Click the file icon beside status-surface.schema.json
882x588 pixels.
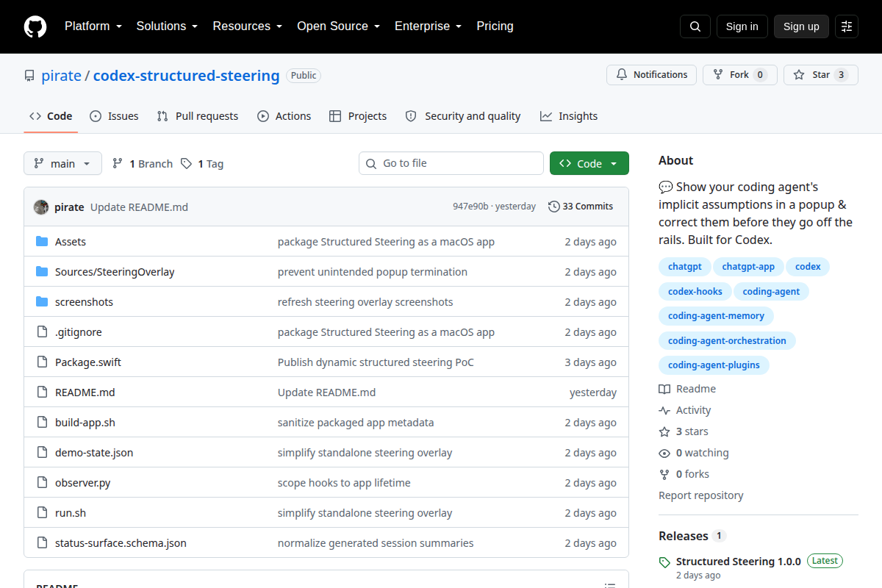coord(42,543)
